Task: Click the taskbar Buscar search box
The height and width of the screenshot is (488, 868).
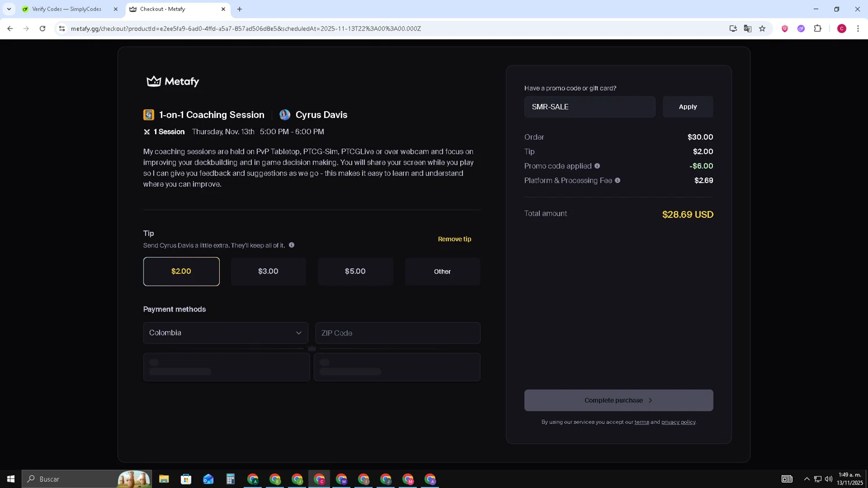Action: point(87,479)
